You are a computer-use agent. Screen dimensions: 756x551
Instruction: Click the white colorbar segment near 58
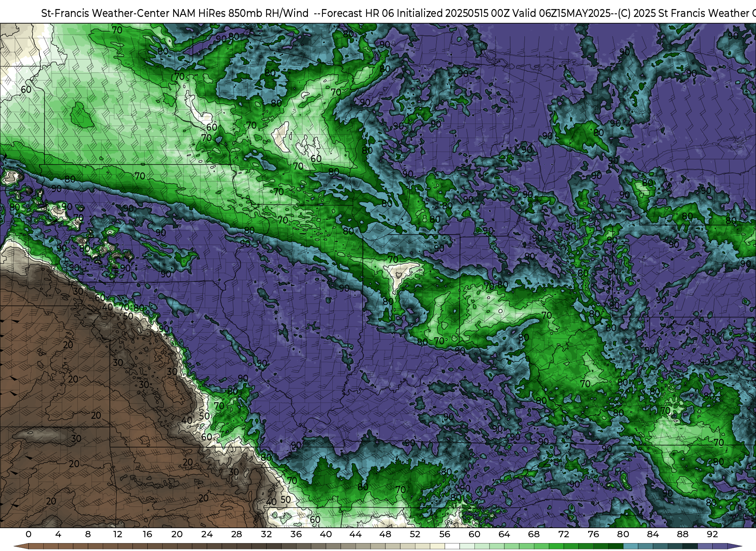coord(452,546)
